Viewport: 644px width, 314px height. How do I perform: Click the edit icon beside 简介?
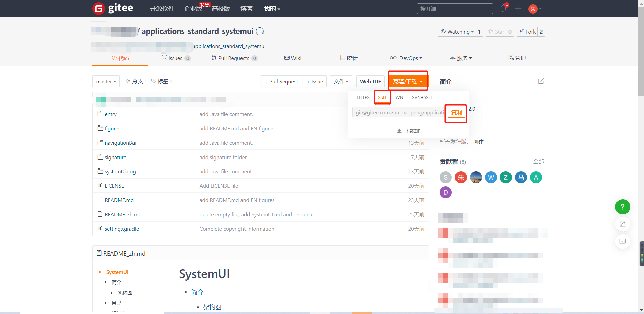point(541,81)
